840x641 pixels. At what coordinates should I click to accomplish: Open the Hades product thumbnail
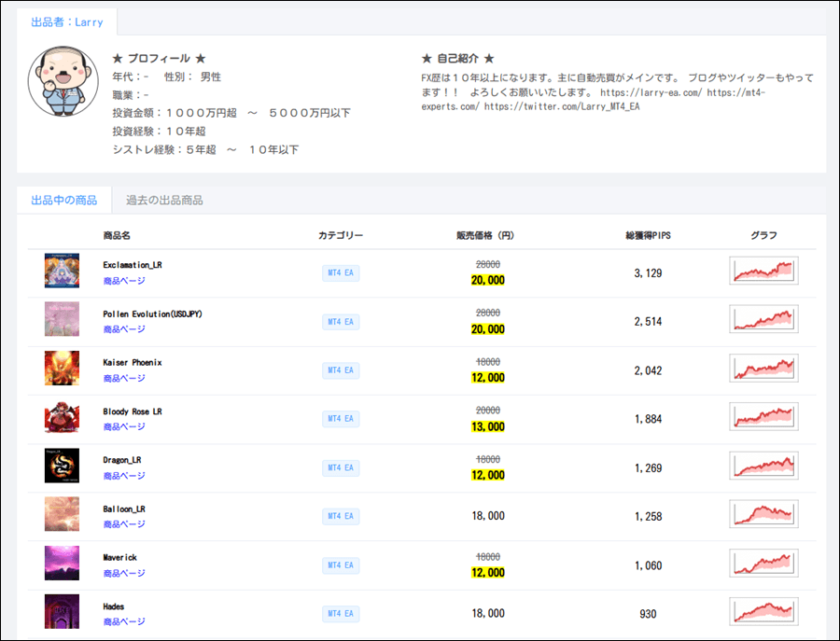tap(62, 611)
